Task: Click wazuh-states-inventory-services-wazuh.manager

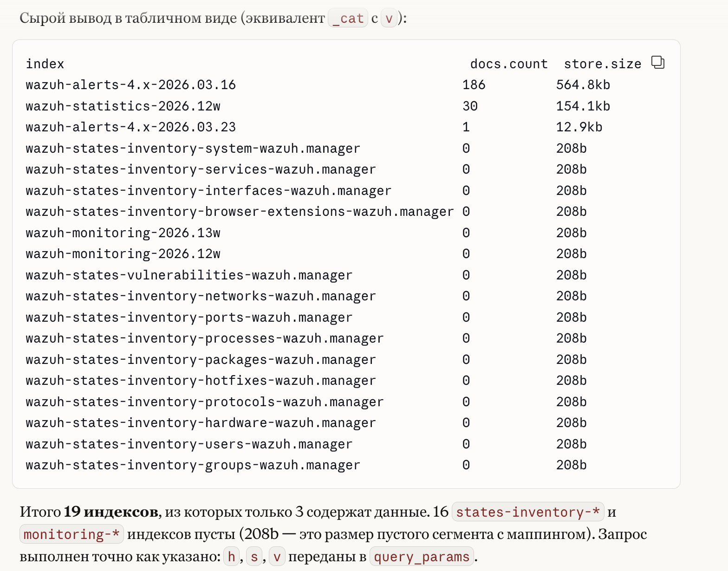Action: pyautogui.click(x=201, y=169)
